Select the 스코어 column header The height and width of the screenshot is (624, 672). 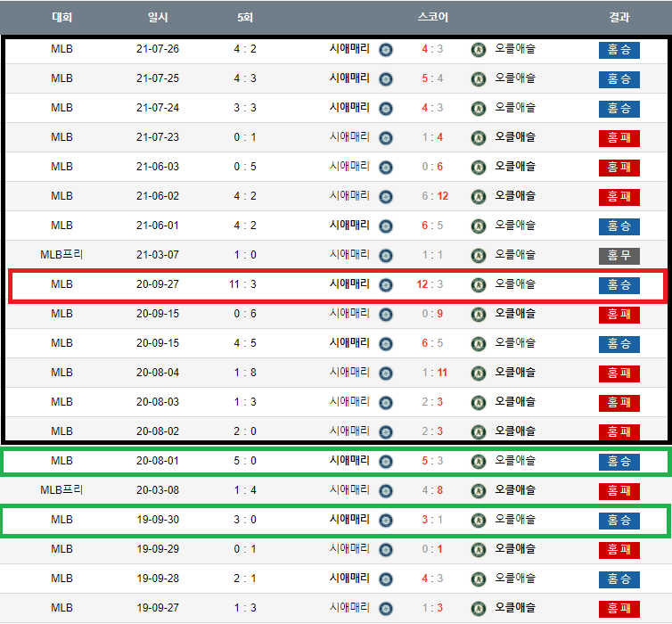pos(432,17)
